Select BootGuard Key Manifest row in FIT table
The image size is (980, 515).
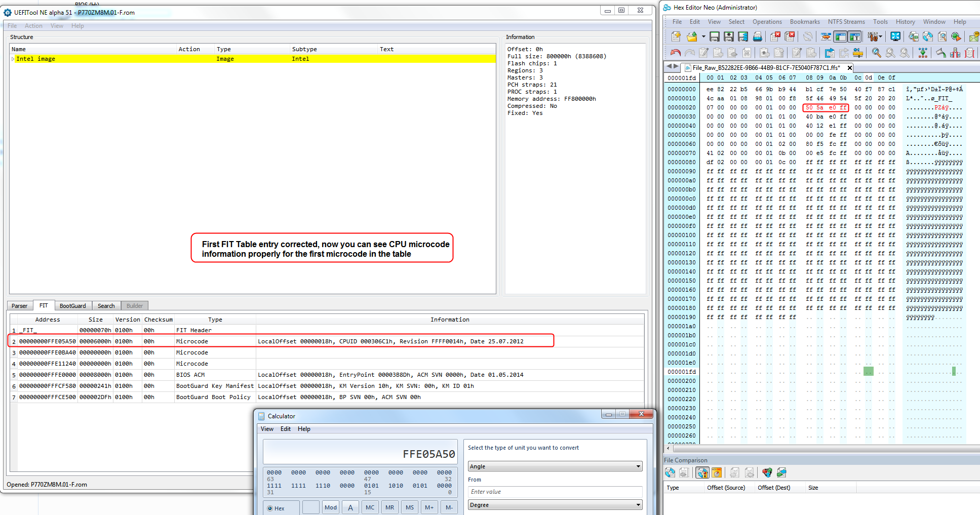tap(327, 386)
